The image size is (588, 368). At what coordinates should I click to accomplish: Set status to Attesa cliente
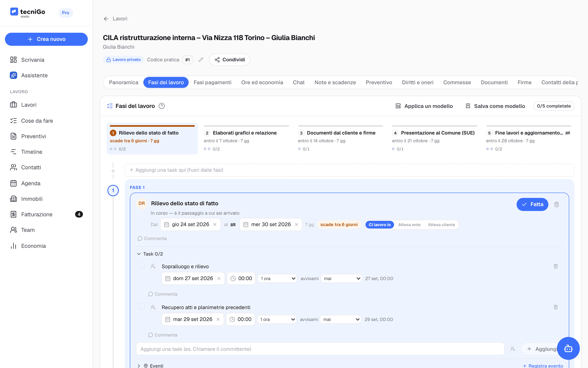tap(441, 225)
